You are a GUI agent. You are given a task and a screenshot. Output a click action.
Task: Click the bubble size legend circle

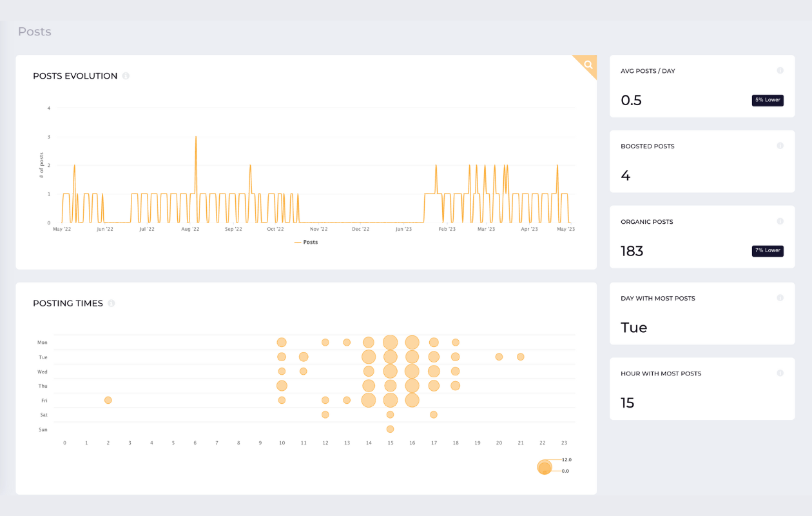coord(545,467)
